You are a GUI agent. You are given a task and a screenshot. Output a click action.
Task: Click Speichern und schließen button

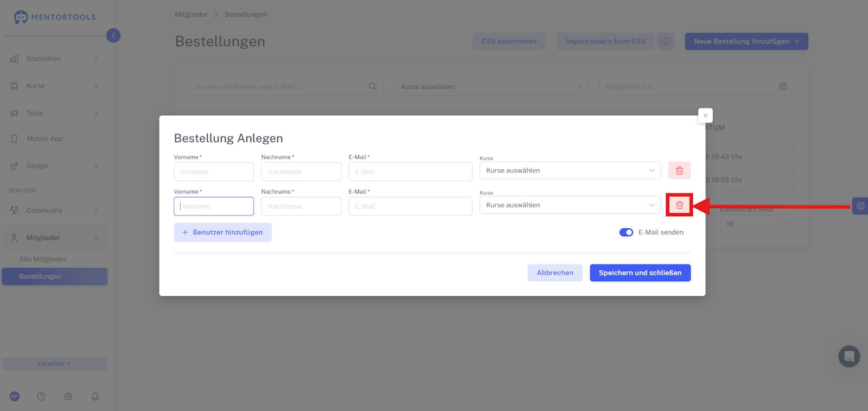point(640,273)
